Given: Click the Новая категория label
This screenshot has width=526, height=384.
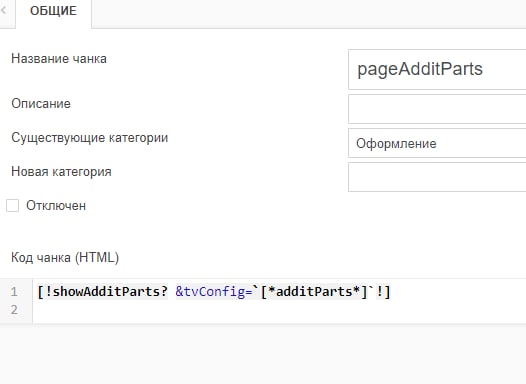Looking at the screenshot, I should point(61,172).
